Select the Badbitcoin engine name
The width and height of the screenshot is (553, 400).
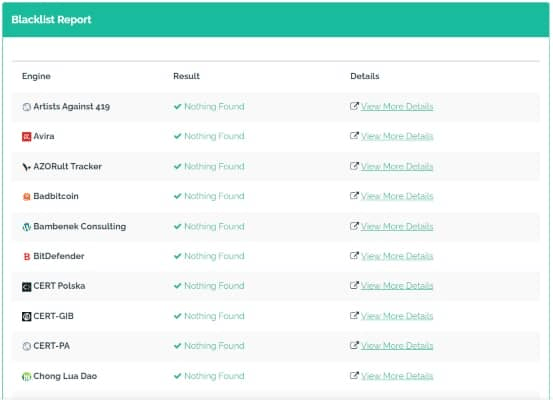[56, 196]
